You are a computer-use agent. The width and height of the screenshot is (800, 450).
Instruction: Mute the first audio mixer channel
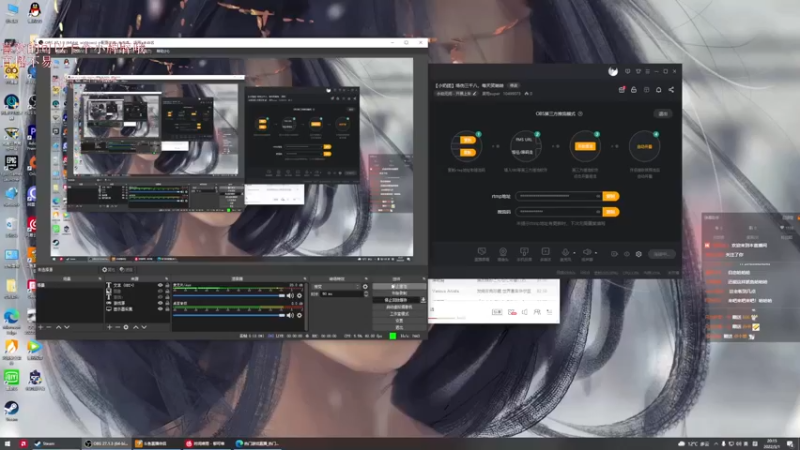point(290,296)
